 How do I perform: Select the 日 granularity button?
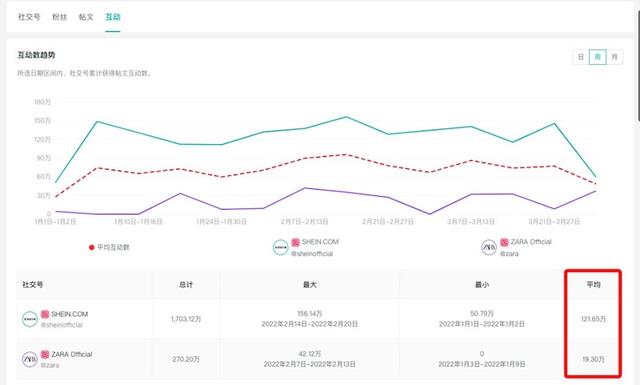pyautogui.click(x=581, y=57)
